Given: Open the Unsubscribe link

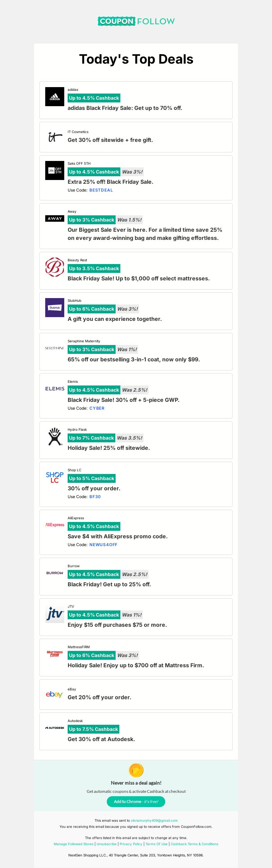Looking at the screenshot, I should (x=106, y=844).
